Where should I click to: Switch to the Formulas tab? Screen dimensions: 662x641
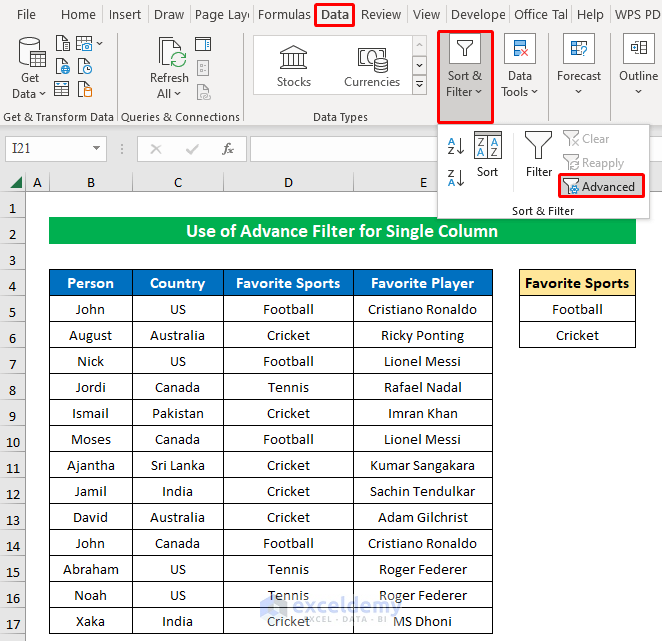(284, 15)
